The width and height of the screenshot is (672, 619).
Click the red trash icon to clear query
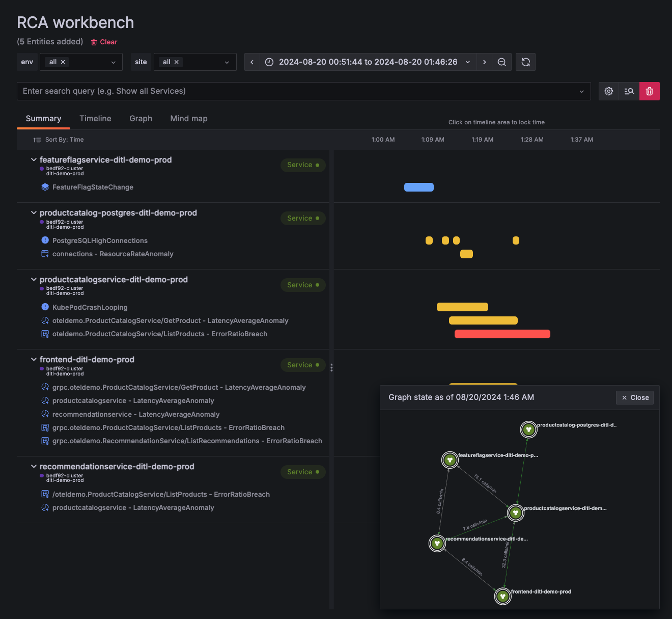[649, 91]
